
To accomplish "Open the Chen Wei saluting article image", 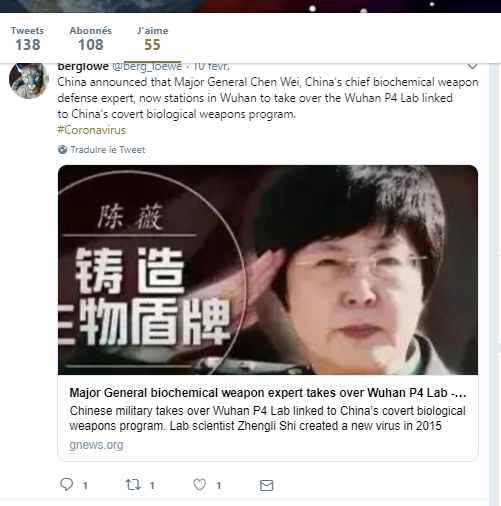I will [x=268, y=270].
